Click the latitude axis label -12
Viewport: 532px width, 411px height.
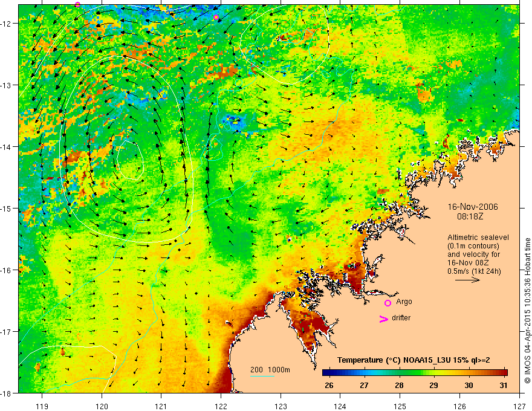pyautogui.click(x=6, y=24)
